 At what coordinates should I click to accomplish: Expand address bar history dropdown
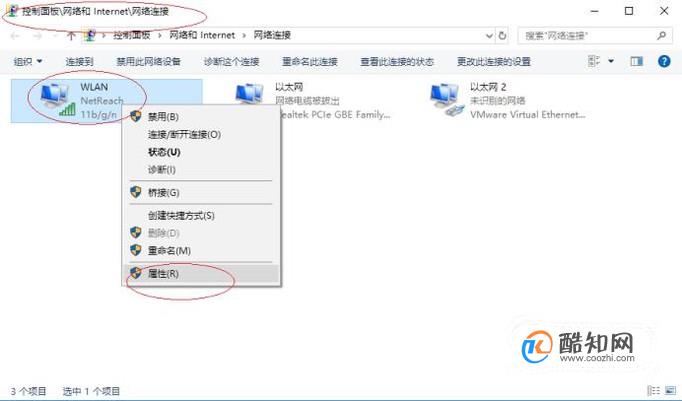pyautogui.click(x=489, y=36)
